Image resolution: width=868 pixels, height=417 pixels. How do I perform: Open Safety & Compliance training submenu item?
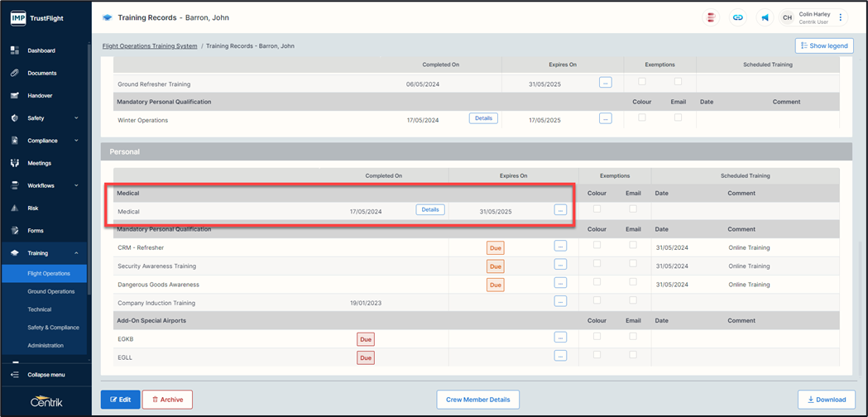click(53, 328)
